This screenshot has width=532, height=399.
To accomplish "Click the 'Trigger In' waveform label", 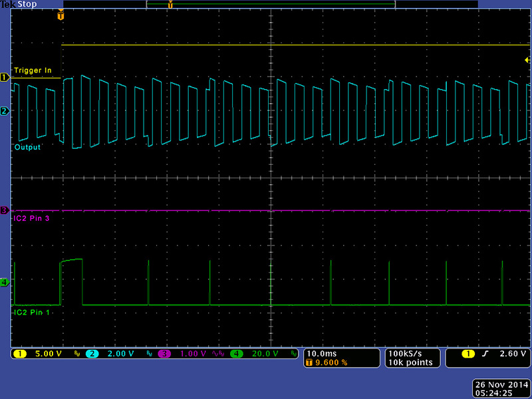I will click(x=33, y=70).
